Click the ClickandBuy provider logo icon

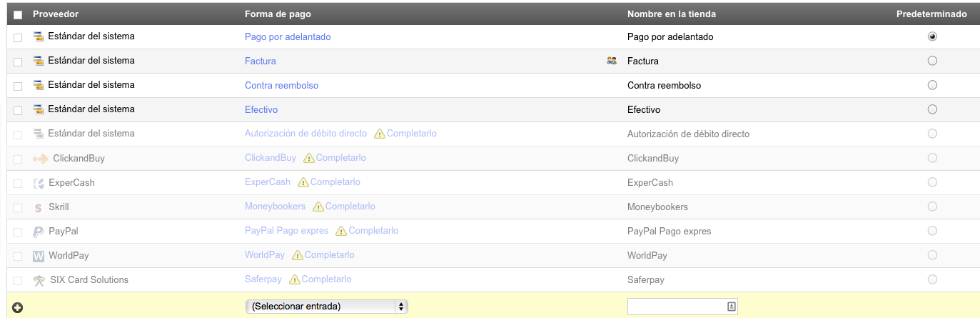[41, 159]
